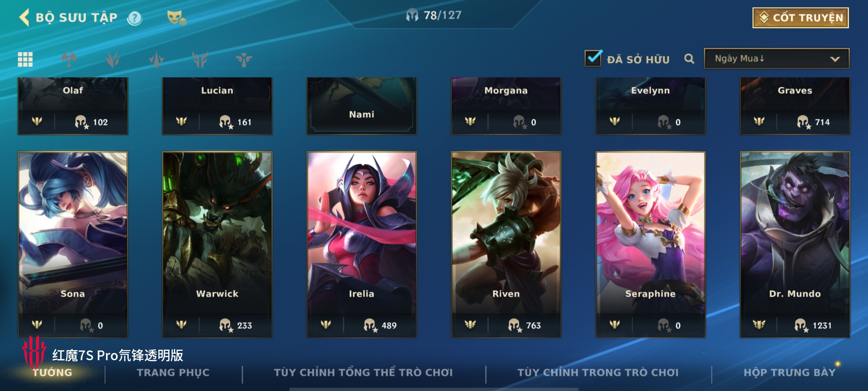The height and width of the screenshot is (391, 868).
Task: Expand the Ngày Mua sort dropdown
Action: pyautogui.click(x=776, y=59)
